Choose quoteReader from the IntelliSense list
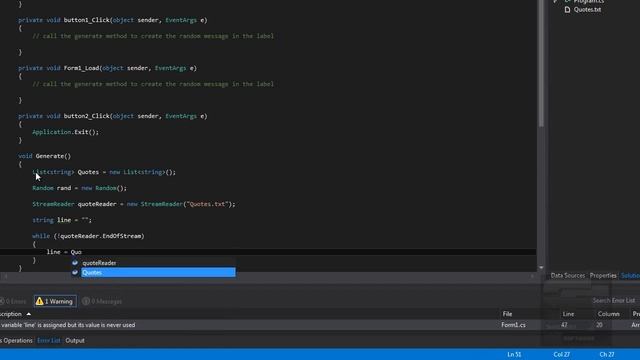The image size is (640, 360). 99,263
